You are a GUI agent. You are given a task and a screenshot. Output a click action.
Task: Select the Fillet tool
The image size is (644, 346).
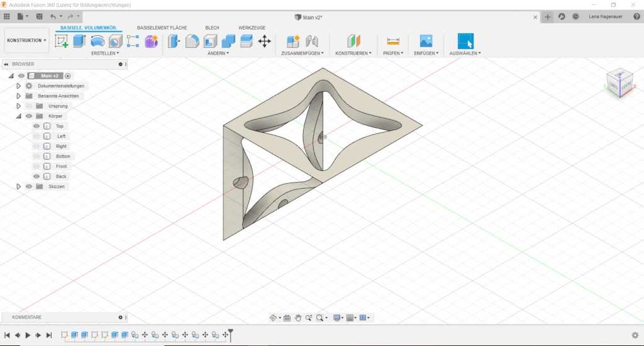tap(192, 41)
